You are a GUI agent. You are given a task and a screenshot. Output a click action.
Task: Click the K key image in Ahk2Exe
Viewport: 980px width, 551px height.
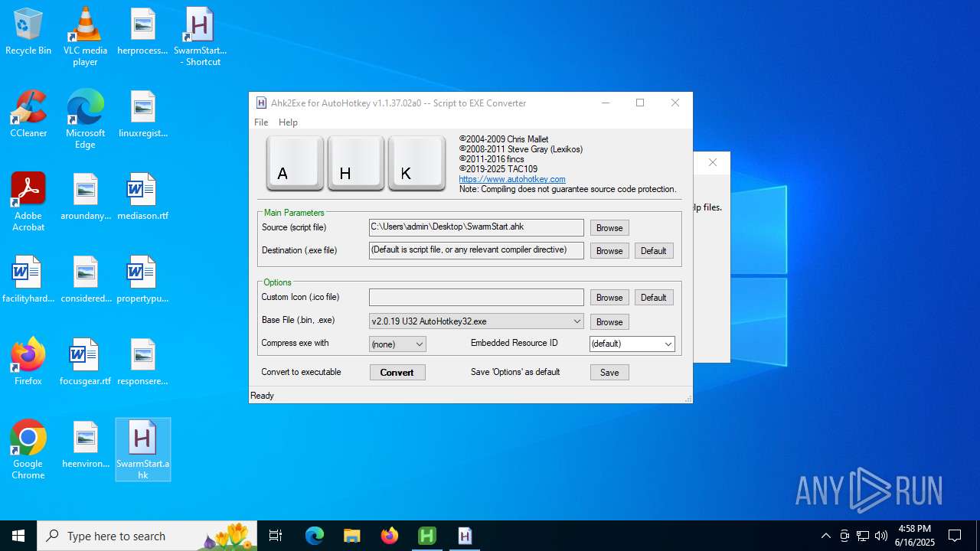[416, 163]
